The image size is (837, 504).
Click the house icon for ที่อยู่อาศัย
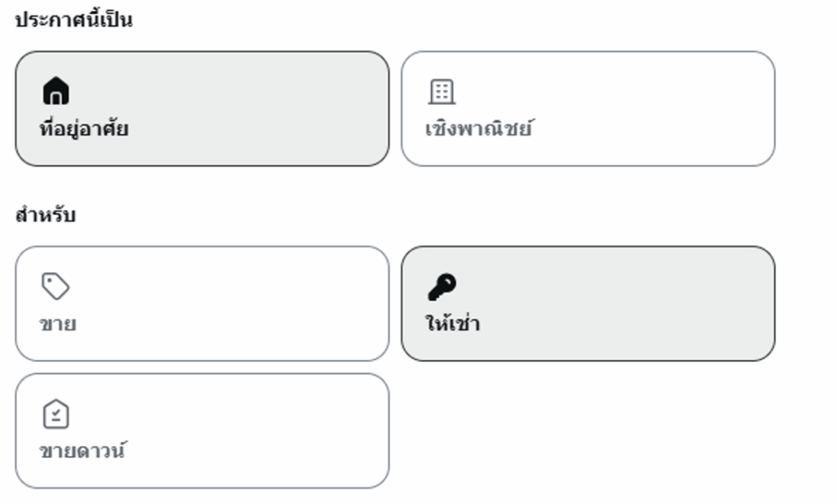56,91
